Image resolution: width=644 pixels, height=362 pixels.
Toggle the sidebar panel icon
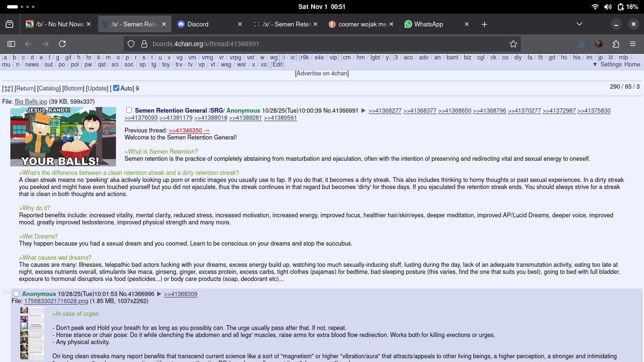(11, 44)
